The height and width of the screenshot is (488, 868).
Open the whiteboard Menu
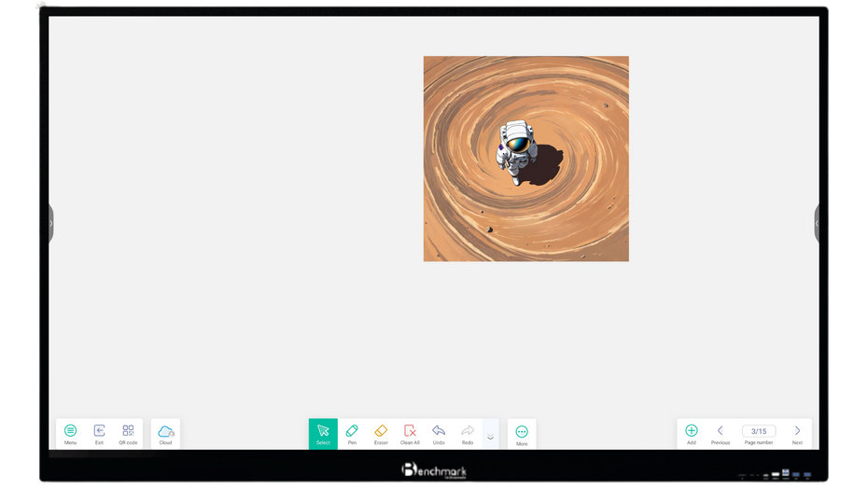[x=70, y=434]
